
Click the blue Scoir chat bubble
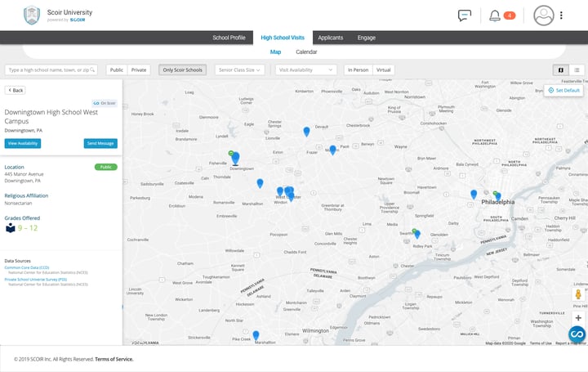point(577,334)
